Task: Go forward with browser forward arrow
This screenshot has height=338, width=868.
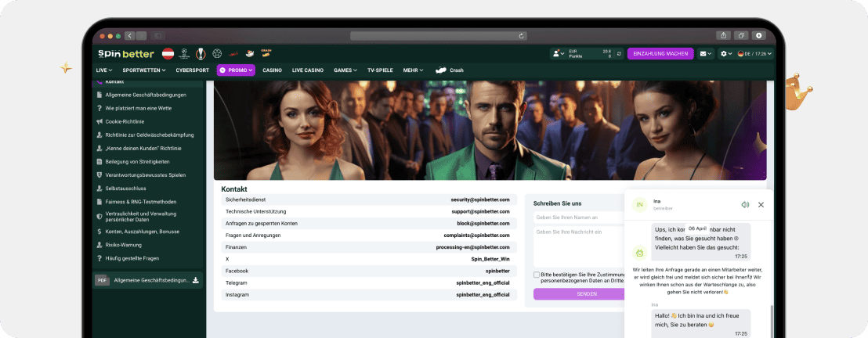Action: pos(141,35)
